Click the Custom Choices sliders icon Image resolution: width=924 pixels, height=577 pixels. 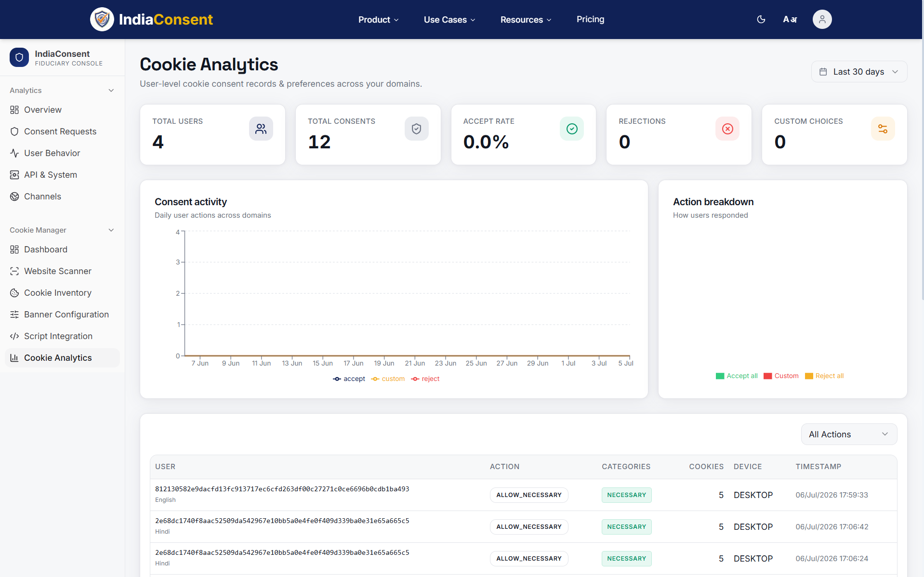click(883, 129)
